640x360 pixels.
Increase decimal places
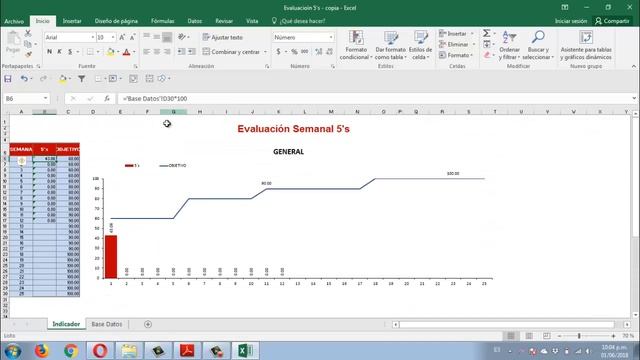[x=318, y=51]
